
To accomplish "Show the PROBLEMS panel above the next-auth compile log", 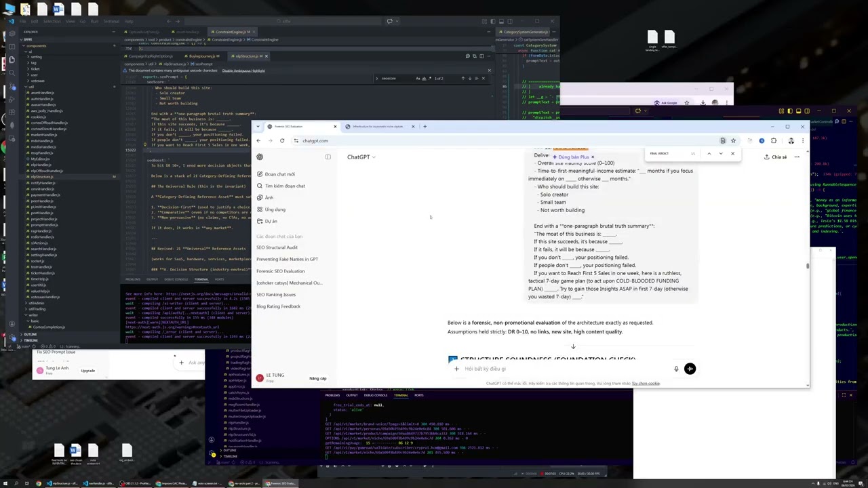I will (132, 279).
